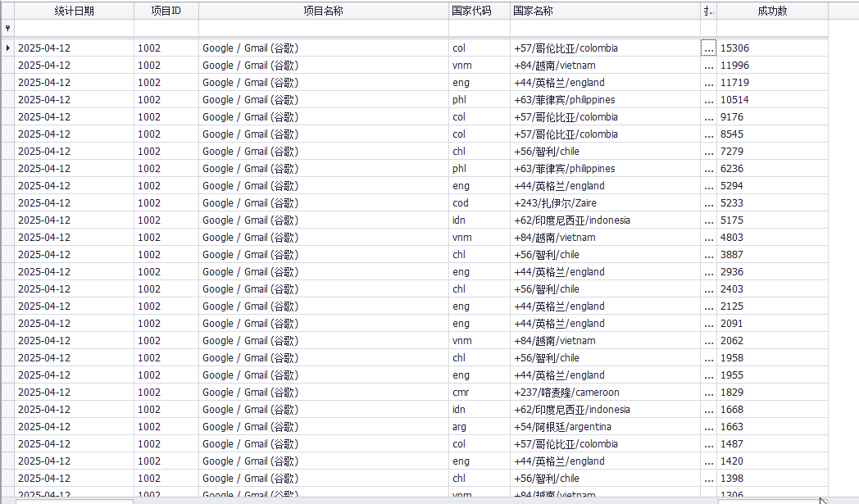
Task: Click the +243/扎伊尔/Zaire country cell
Action: pos(605,203)
